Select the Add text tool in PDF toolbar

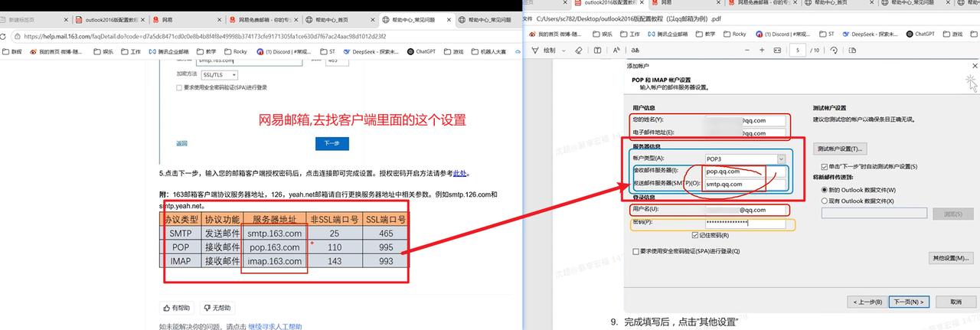click(x=597, y=51)
